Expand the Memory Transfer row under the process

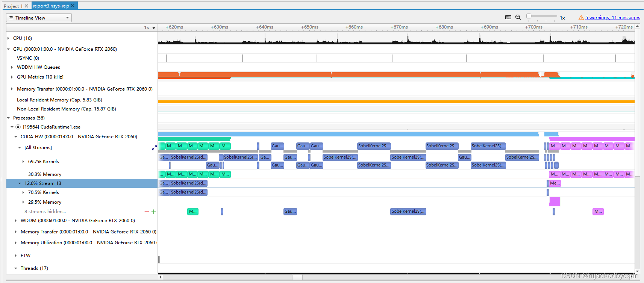[x=16, y=232]
